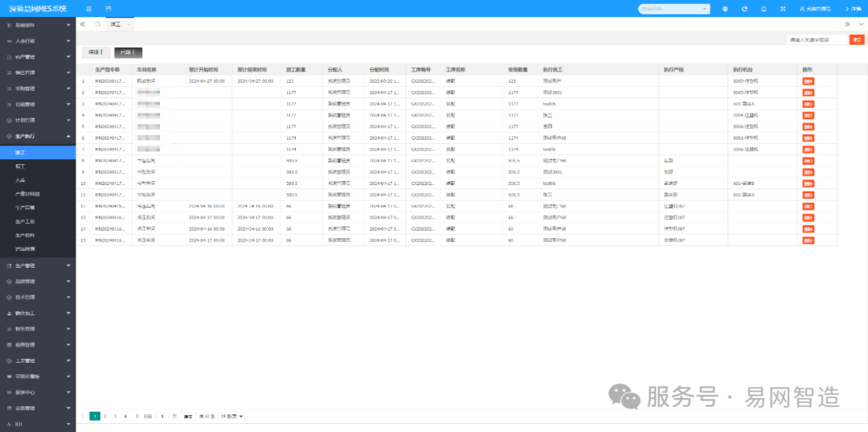Click the 计划管理 sidebar icon

point(9,120)
